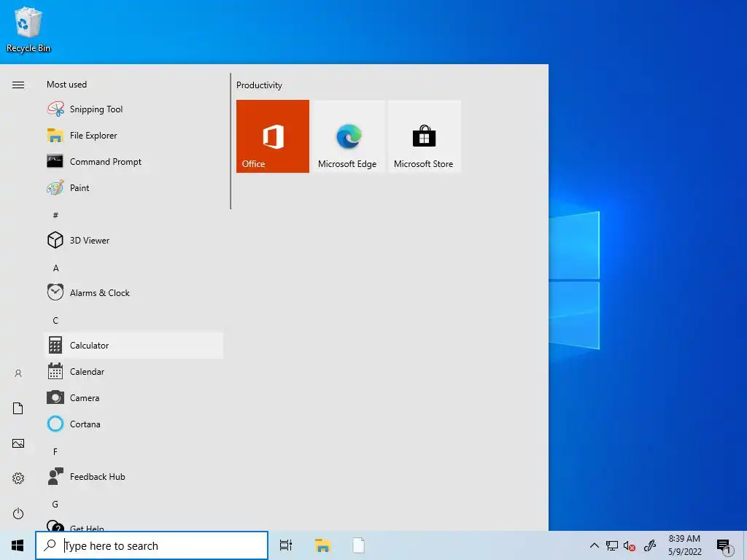Click the 'Productivity' group title
Screen dimensions: 747x560
point(259,85)
